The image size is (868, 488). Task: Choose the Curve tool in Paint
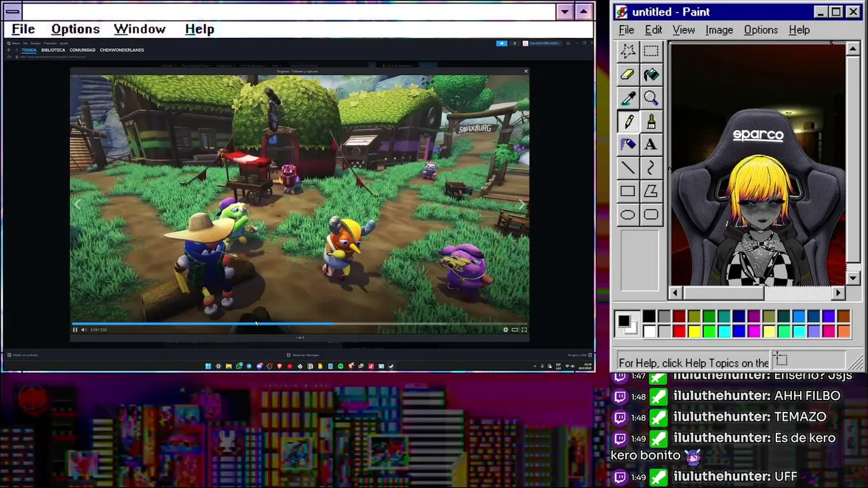(651, 168)
